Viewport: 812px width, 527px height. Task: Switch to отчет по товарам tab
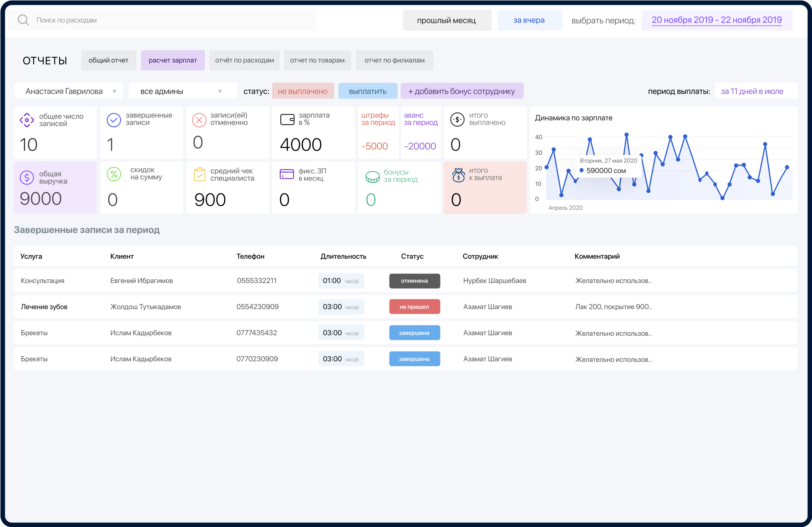coord(317,60)
